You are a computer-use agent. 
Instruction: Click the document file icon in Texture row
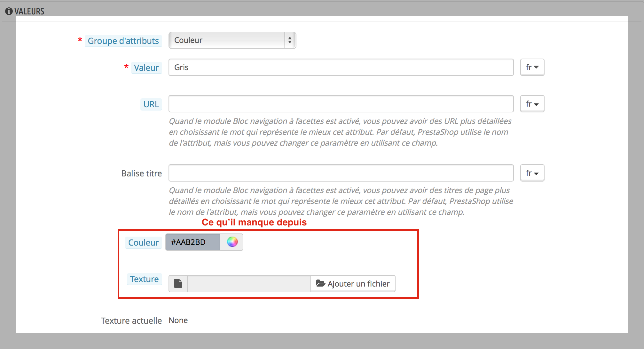pos(178,283)
